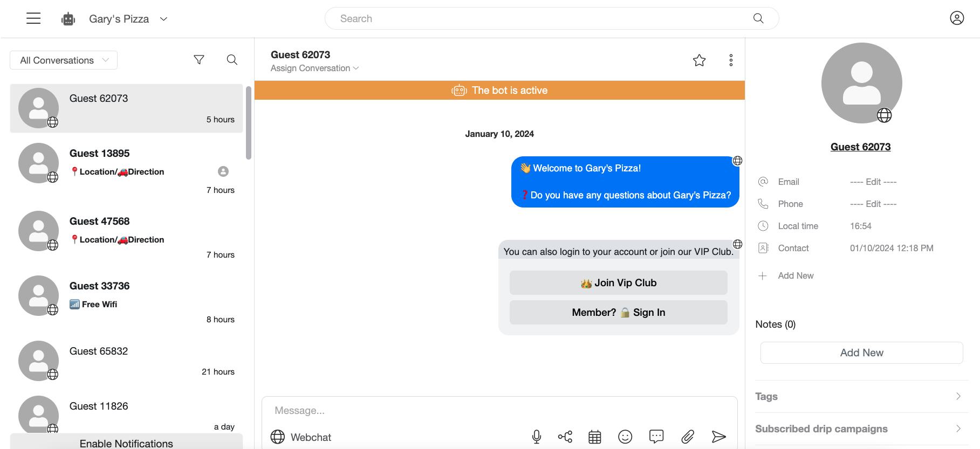Expand the Tags section
This screenshot has height=449, width=980.
pyautogui.click(x=861, y=396)
